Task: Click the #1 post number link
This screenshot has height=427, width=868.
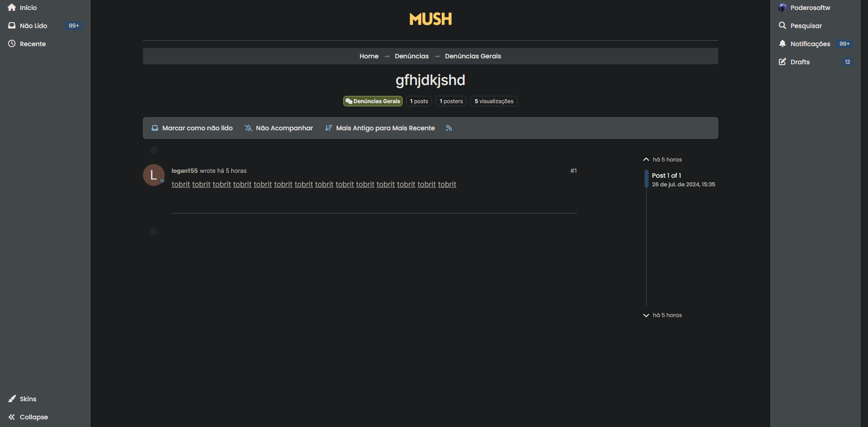Action: [574, 171]
